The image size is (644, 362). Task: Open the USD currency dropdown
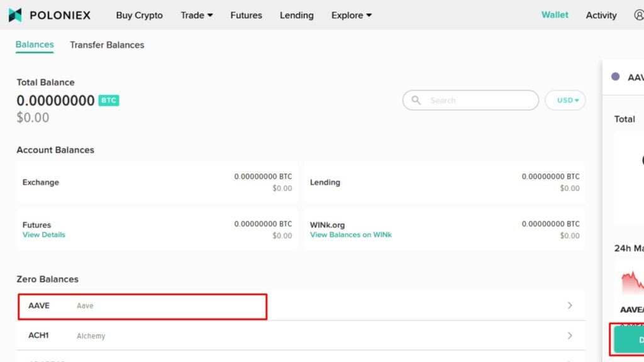[565, 100]
